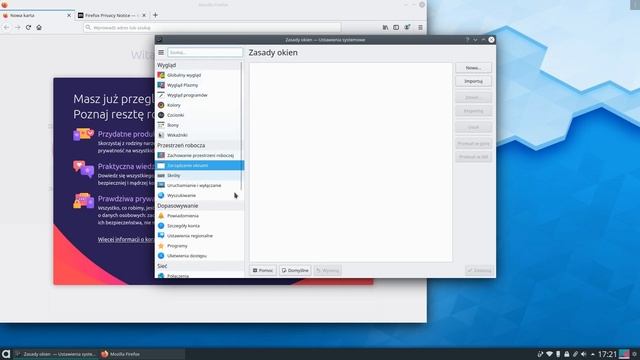
Task: Open Firefox hamburger menu
Action: (420, 27)
